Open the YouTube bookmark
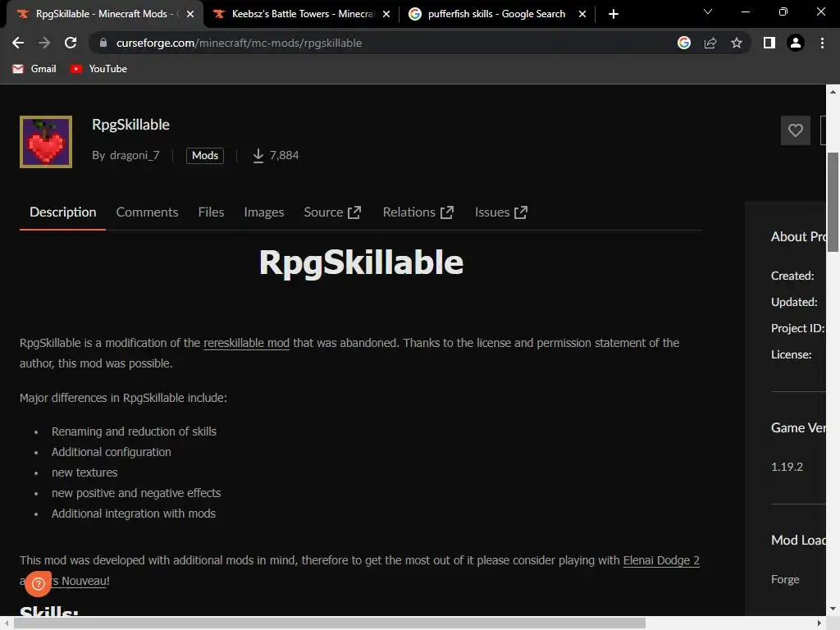The height and width of the screenshot is (630, 840). point(99,69)
